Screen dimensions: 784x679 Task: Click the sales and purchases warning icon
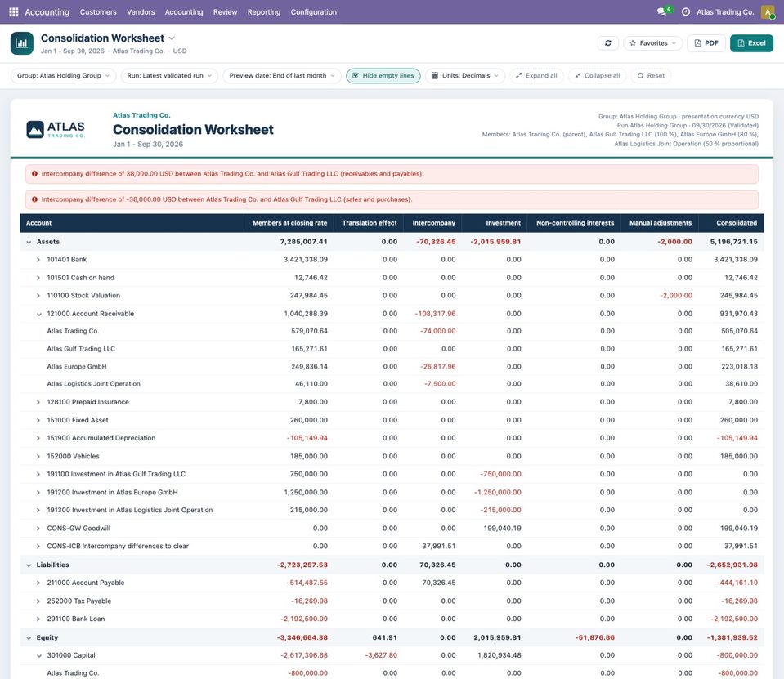(x=34, y=199)
